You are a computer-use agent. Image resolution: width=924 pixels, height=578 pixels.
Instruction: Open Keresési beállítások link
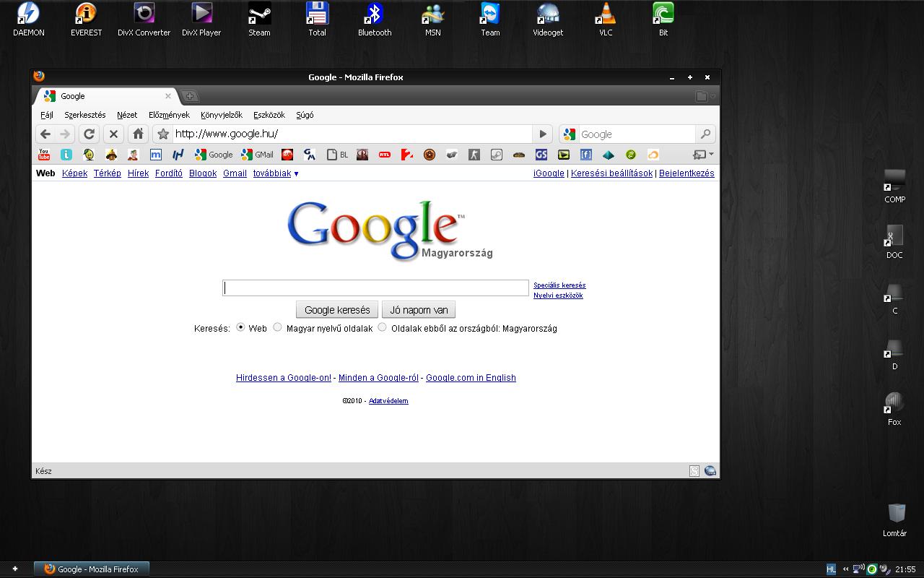611,173
